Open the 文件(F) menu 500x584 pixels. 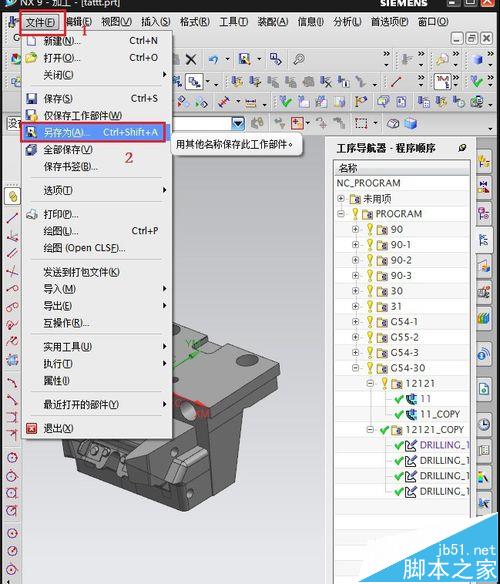tap(40, 22)
